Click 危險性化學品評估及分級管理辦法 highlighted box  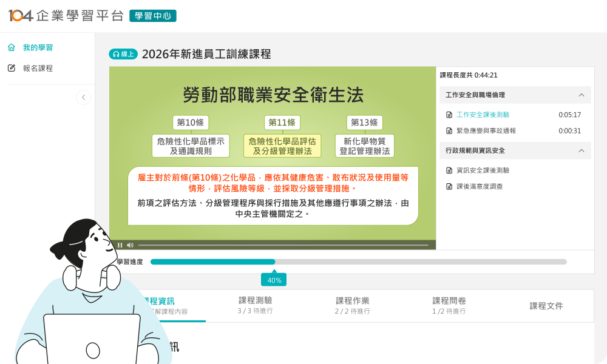282,146
